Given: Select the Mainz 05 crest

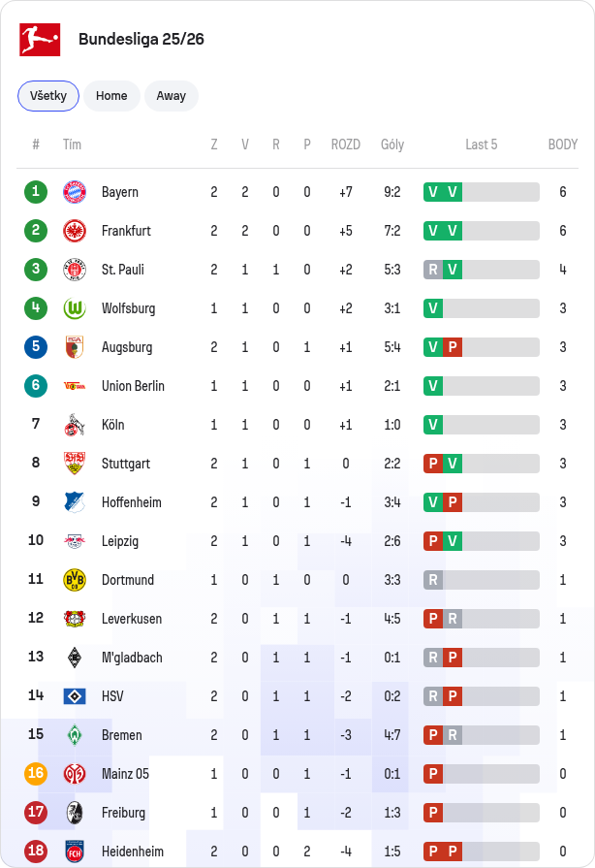Looking at the screenshot, I should pos(75,774).
